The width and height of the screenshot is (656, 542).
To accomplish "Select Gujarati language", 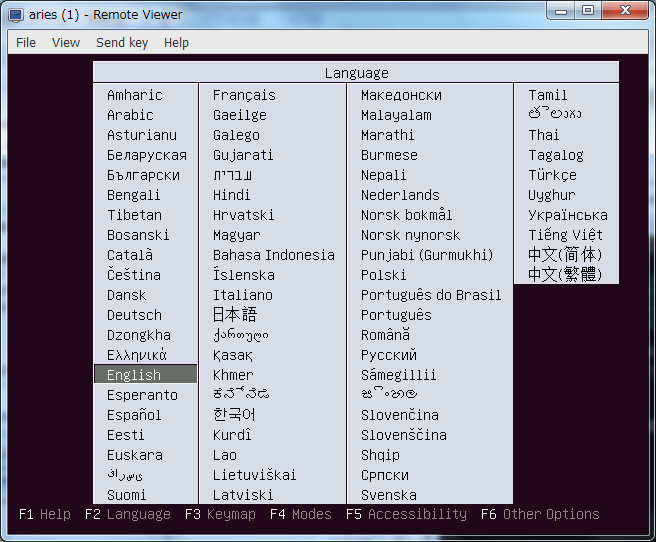I will point(243,155).
